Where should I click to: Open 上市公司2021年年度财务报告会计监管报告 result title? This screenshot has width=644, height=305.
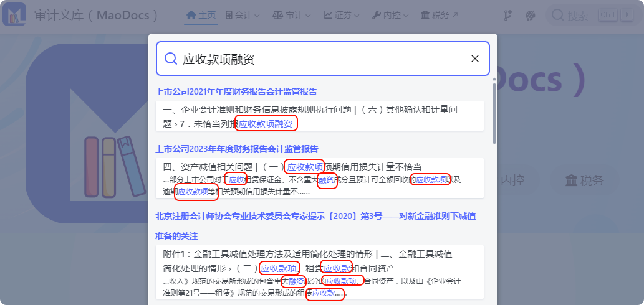point(236,91)
